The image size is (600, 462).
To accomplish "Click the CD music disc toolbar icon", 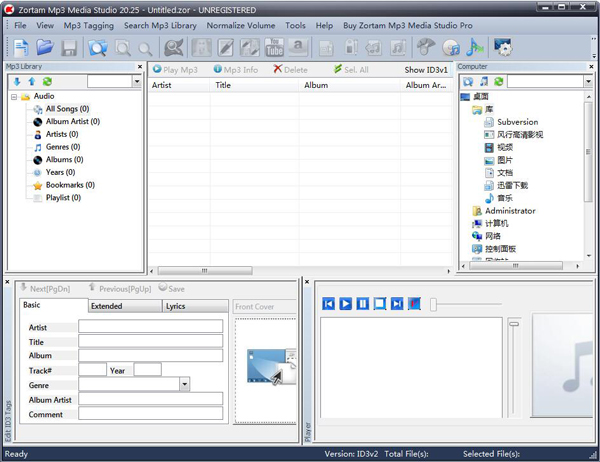I will click(451, 48).
